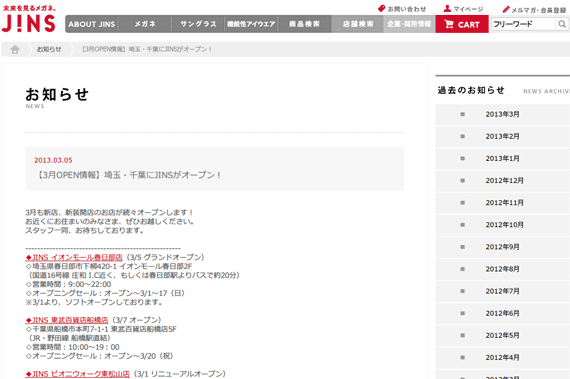Click the bullet icon beside 2012年12月
Image resolution: width=570 pixels, height=379 pixels.
(x=462, y=181)
